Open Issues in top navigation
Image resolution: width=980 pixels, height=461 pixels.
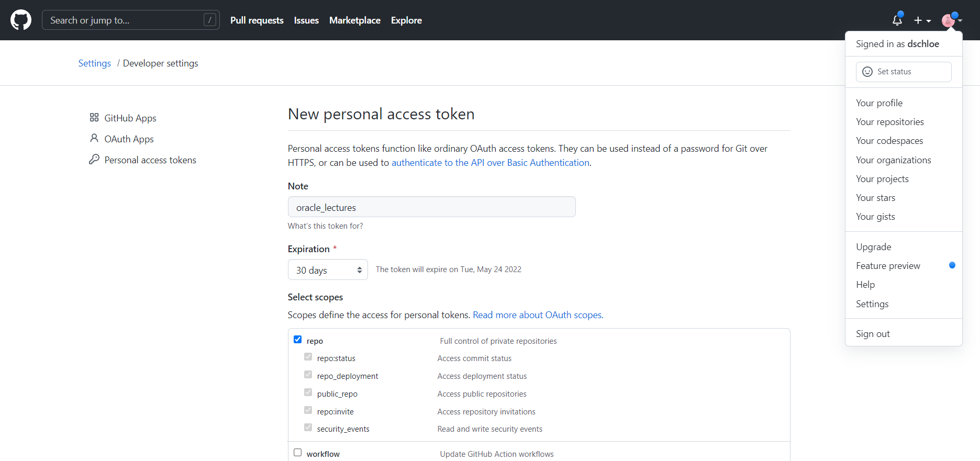[x=306, y=20]
